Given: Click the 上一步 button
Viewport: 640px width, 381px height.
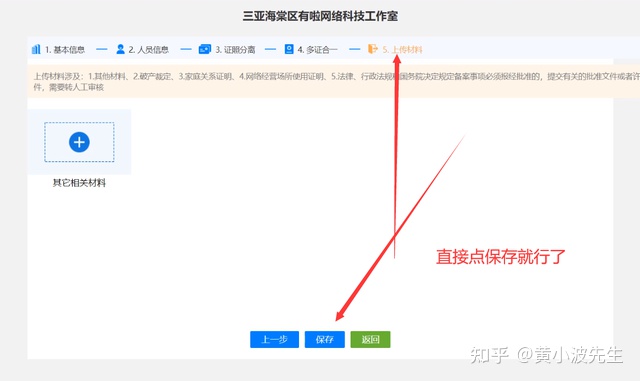Looking at the screenshot, I should tap(274, 339).
